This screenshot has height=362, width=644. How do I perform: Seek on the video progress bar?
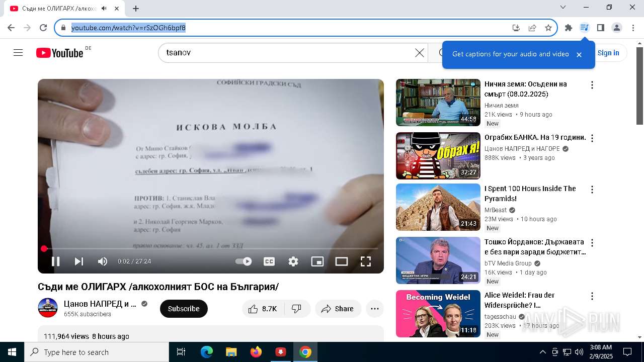point(211,248)
